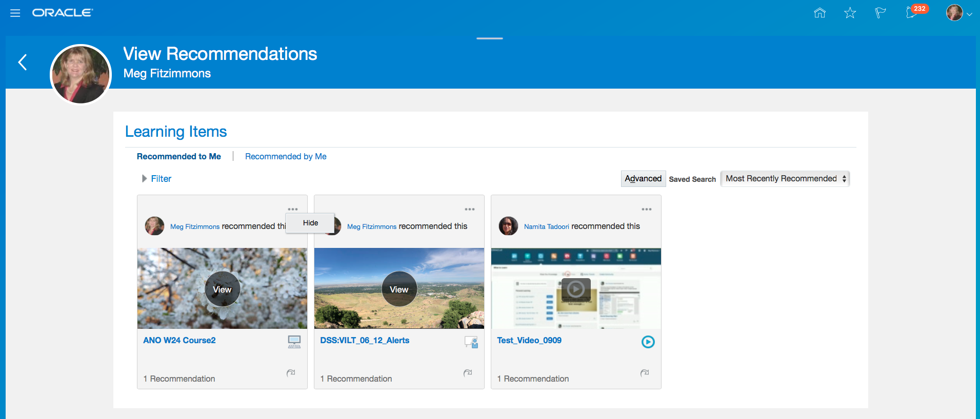Go to the Home page icon

pyautogui.click(x=819, y=13)
